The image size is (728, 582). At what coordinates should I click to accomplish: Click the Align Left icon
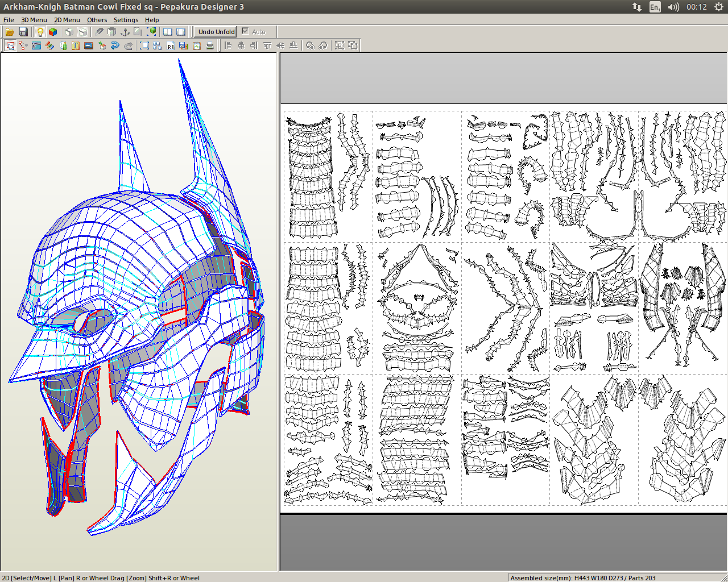click(228, 45)
